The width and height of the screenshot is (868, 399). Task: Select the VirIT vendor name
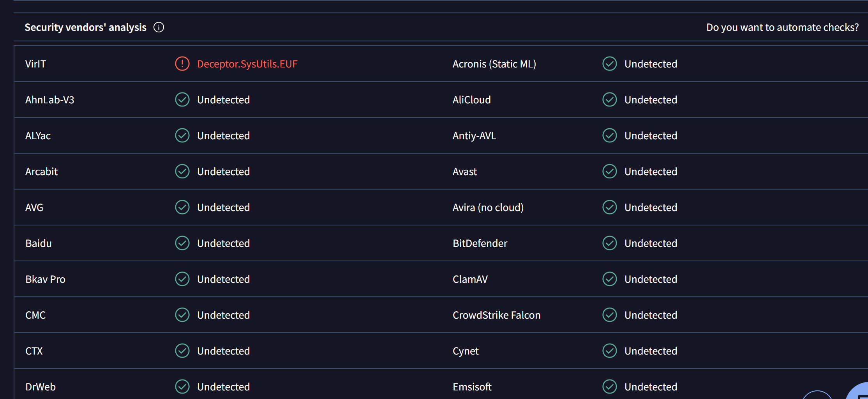point(35,64)
